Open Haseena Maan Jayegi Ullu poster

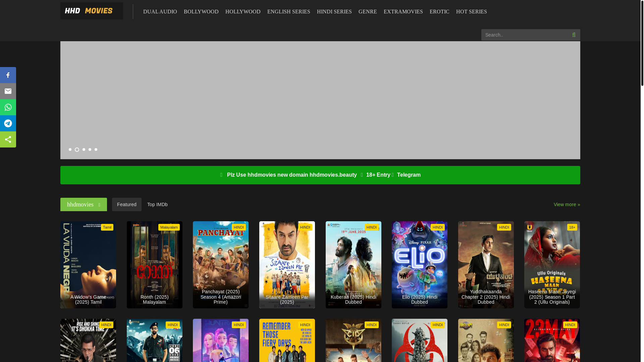[552, 265]
